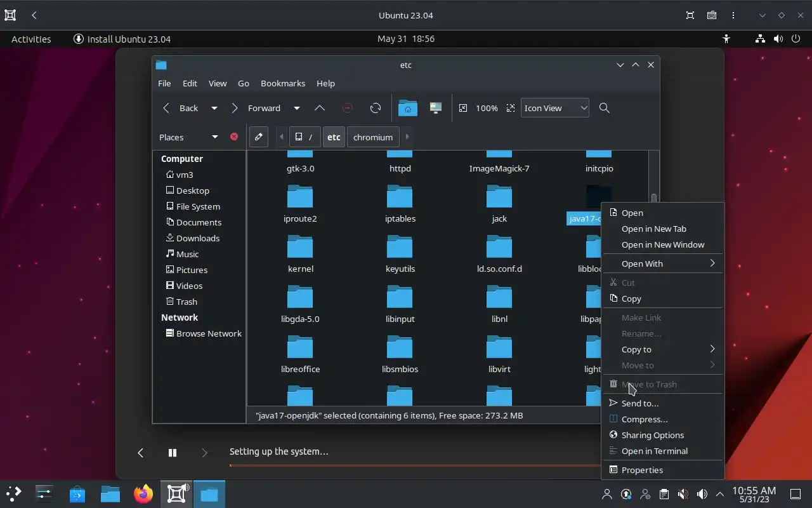Screen dimensions: 812x508
Task: Click the muted audio tray icon
Action: coord(683,494)
